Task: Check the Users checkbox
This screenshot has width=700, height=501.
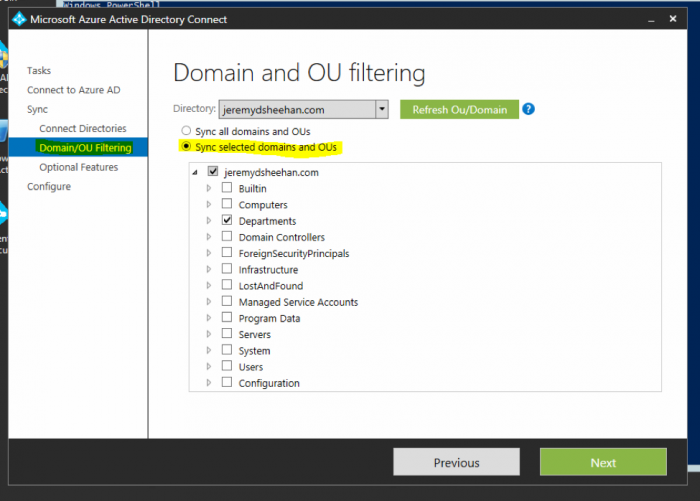Action: coord(227,366)
